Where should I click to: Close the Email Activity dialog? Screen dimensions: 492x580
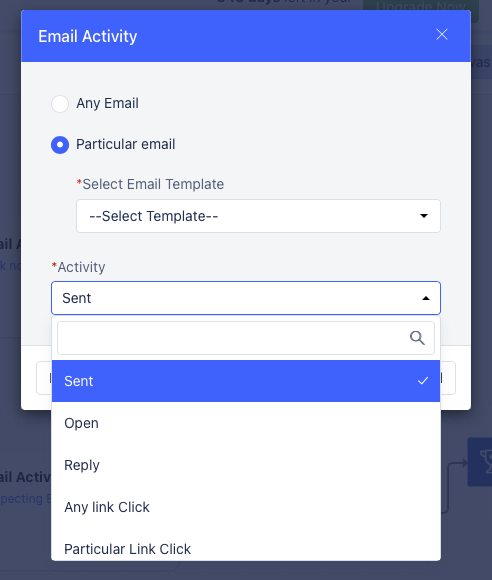click(442, 34)
